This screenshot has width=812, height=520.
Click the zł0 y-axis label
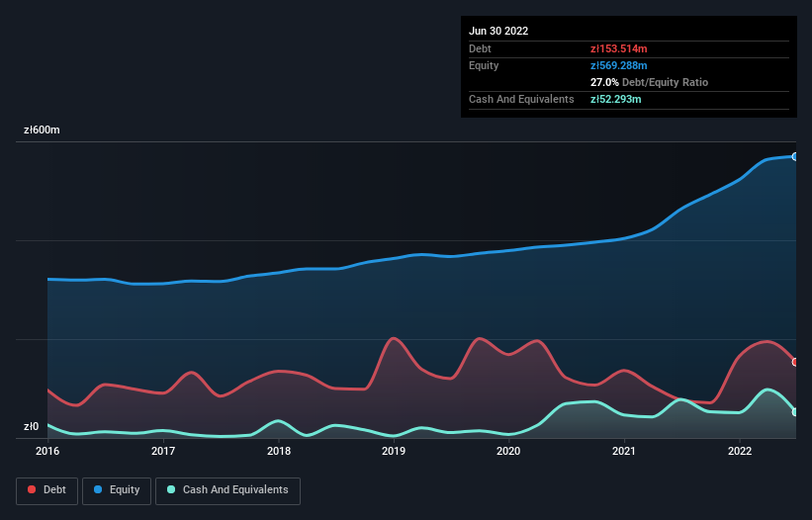click(31, 426)
